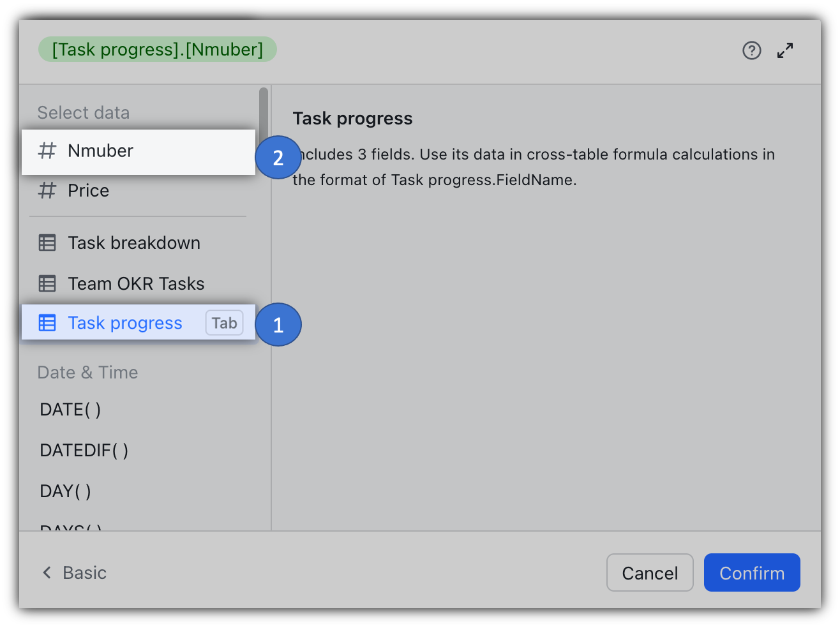The width and height of the screenshot is (840, 628).
Task: Click the Tab badge on Task progress
Action: click(224, 323)
